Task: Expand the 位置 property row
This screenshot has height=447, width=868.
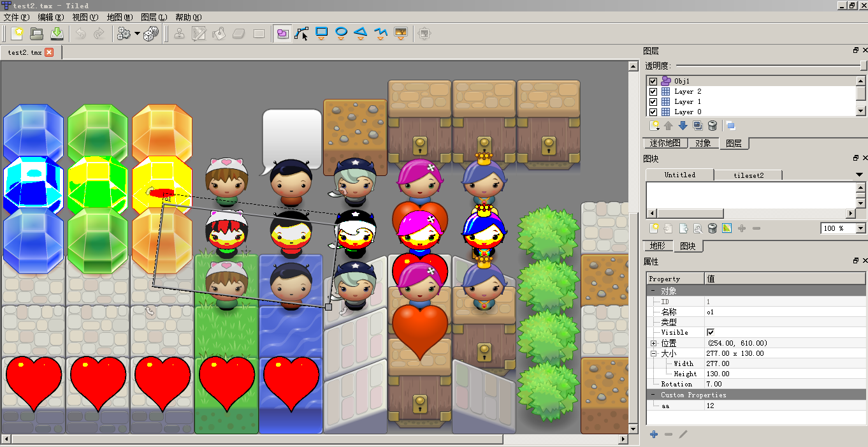Action: click(653, 343)
